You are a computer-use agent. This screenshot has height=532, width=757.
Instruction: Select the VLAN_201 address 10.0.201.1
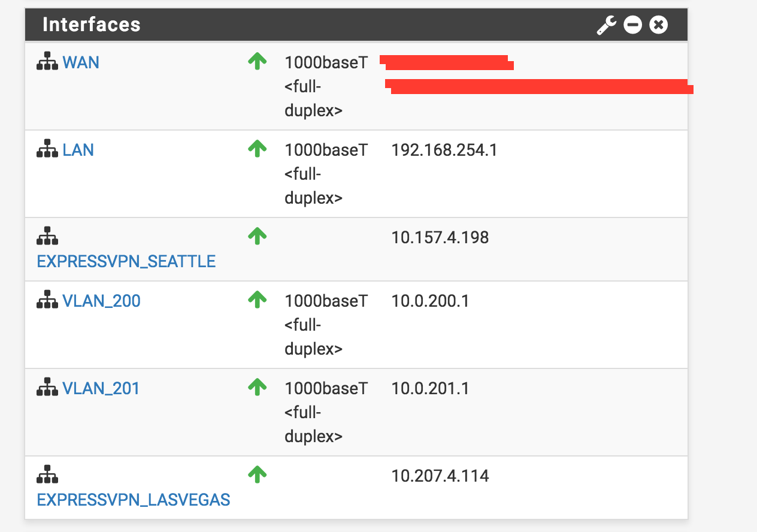(x=431, y=388)
